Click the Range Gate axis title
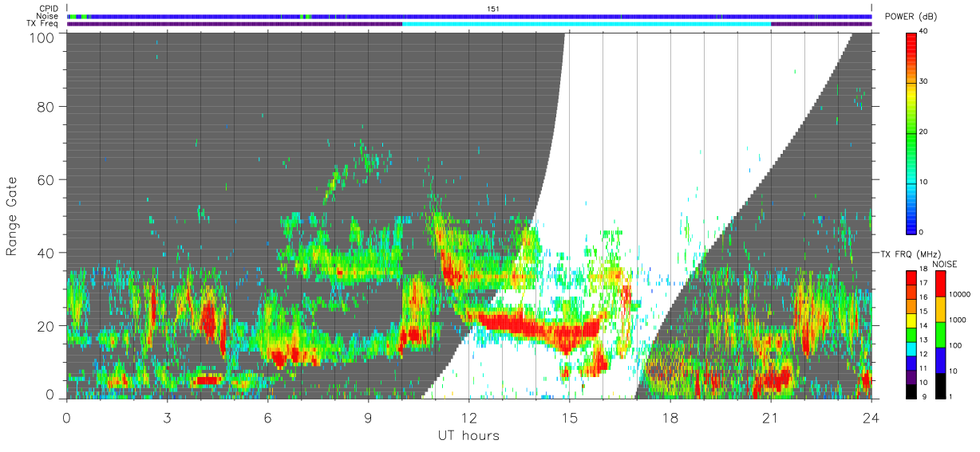 pos(12,216)
